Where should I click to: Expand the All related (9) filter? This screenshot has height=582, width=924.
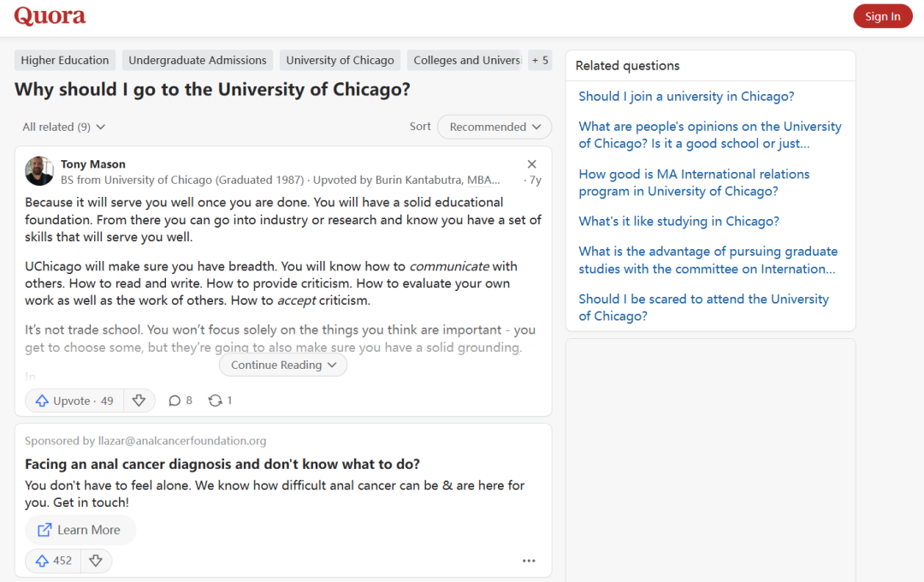coord(64,127)
